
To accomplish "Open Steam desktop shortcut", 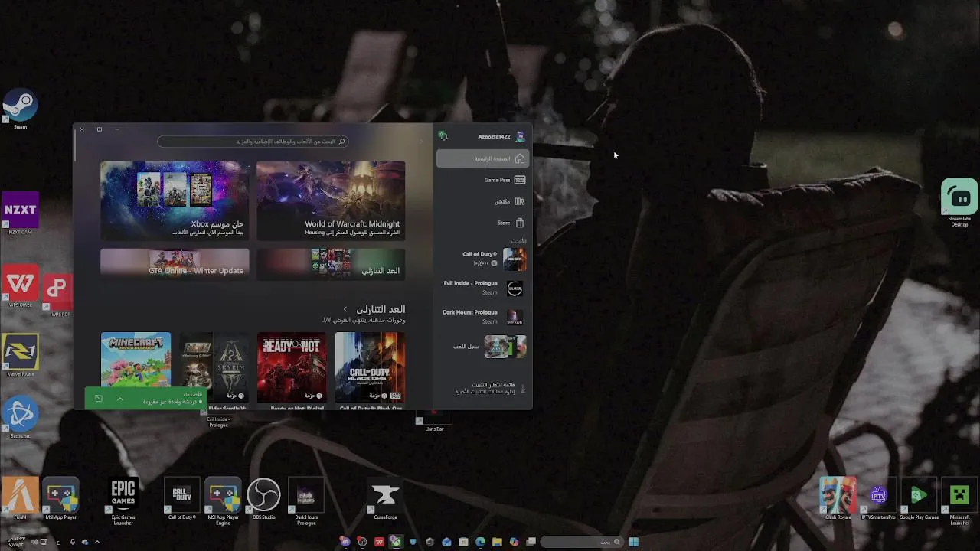I will tap(21, 109).
